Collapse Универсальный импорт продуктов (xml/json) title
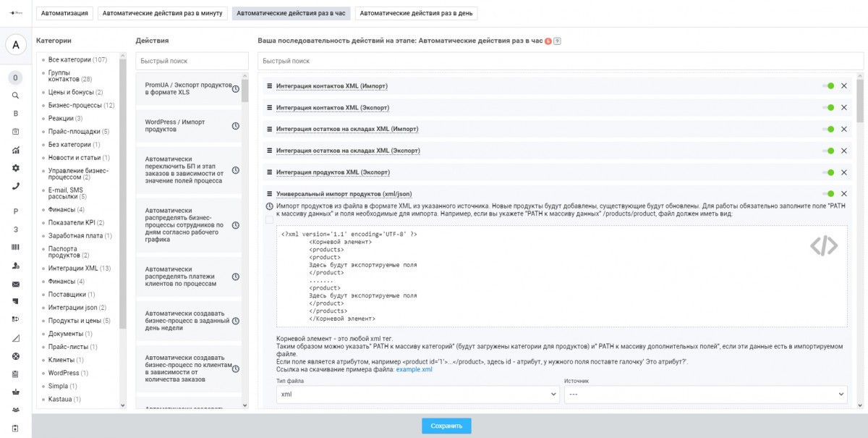 point(344,194)
